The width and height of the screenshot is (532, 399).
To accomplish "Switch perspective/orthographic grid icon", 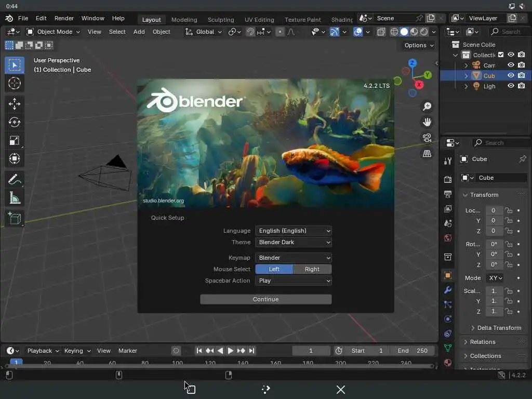I will [427, 153].
